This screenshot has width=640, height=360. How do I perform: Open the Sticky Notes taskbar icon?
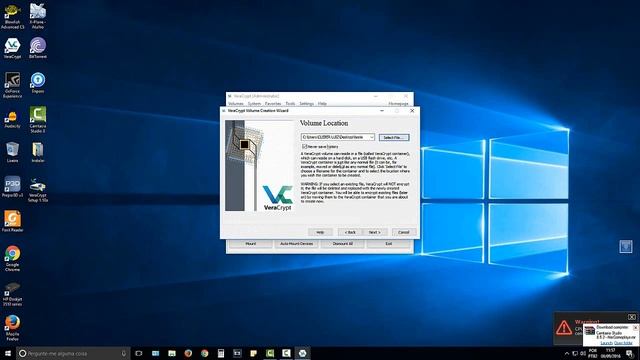[253, 353]
